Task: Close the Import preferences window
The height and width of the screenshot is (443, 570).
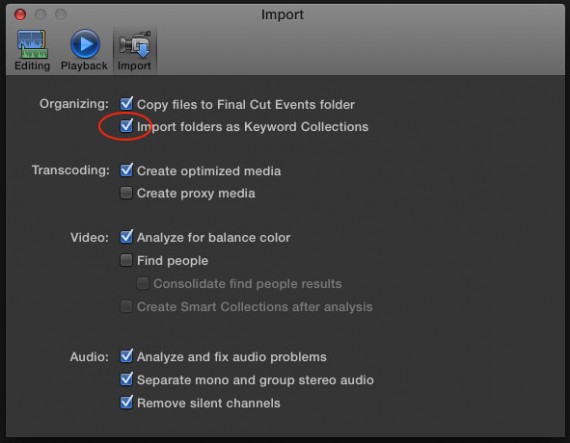Action: tap(20, 15)
